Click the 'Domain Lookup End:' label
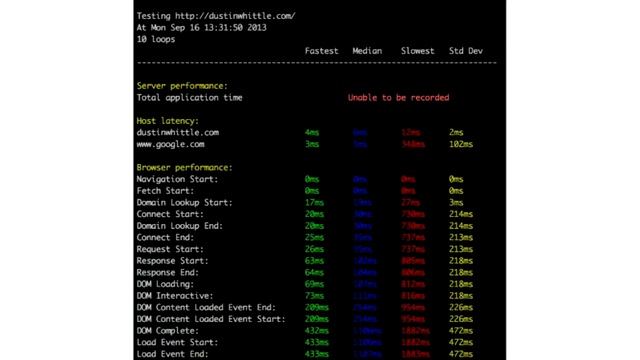640x360 pixels. coord(180,226)
